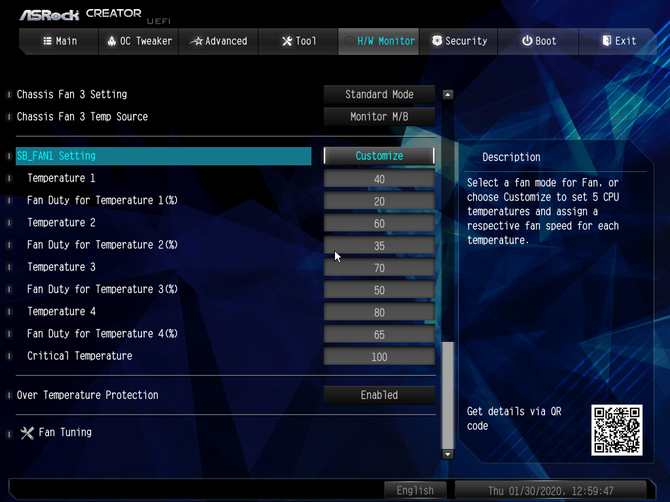Click the OC Tweaker flame icon
This screenshot has height=502, width=670.
click(x=112, y=41)
